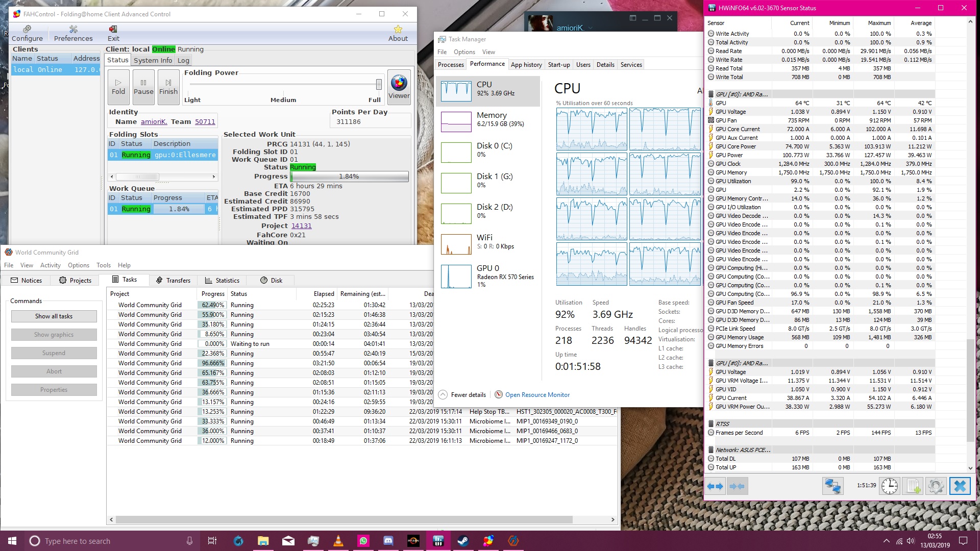Open Tools menu in World Community Grid
This screenshot has height=551, width=980.
coord(103,265)
